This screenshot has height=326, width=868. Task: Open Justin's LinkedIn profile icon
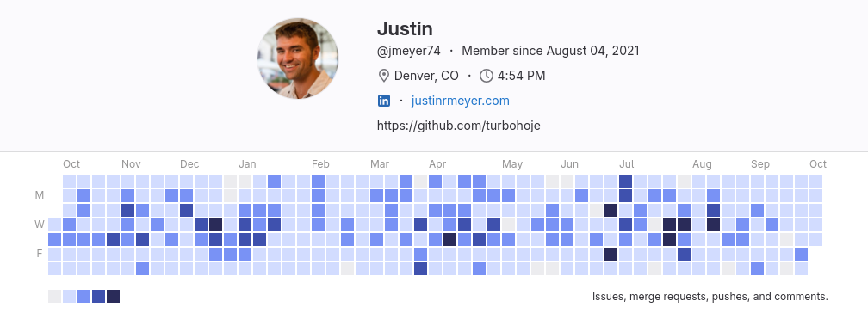(384, 101)
